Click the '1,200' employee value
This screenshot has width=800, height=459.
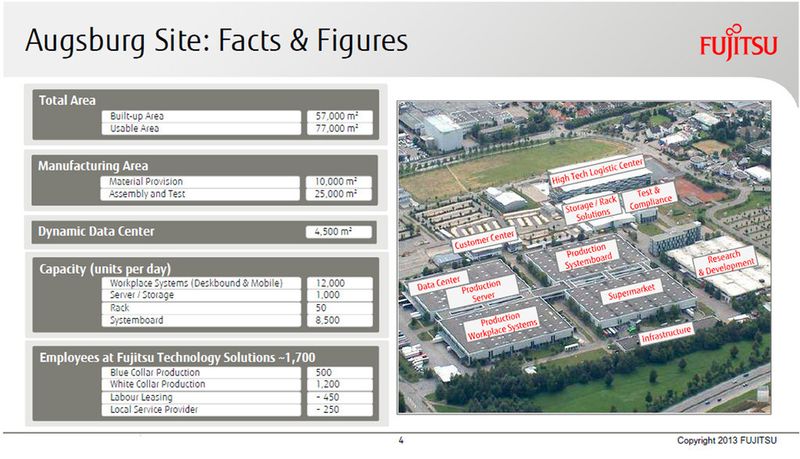click(x=328, y=384)
